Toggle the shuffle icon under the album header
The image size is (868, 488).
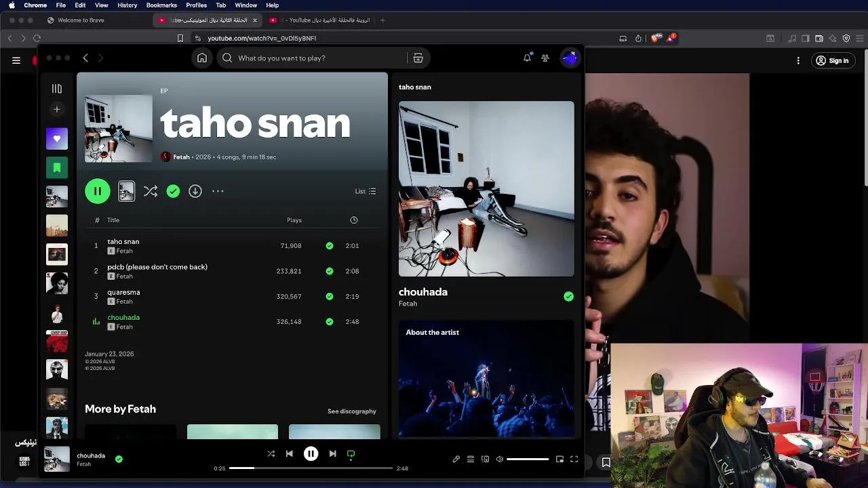pos(151,191)
